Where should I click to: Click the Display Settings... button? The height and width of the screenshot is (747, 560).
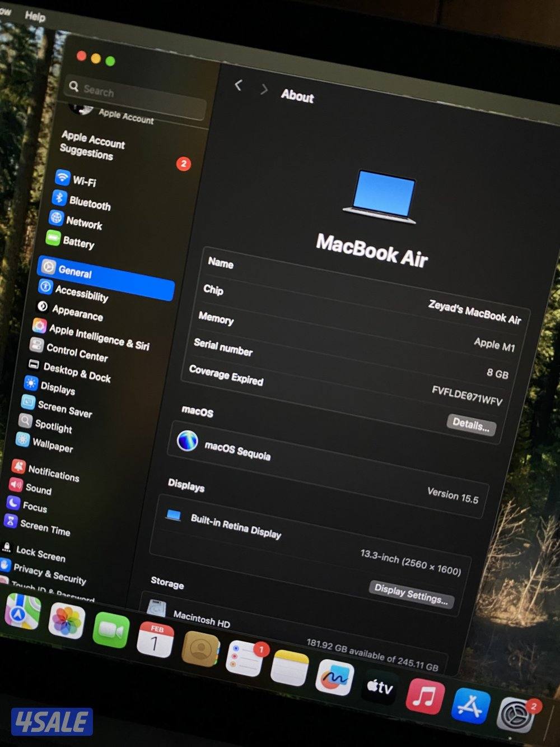coord(411,595)
